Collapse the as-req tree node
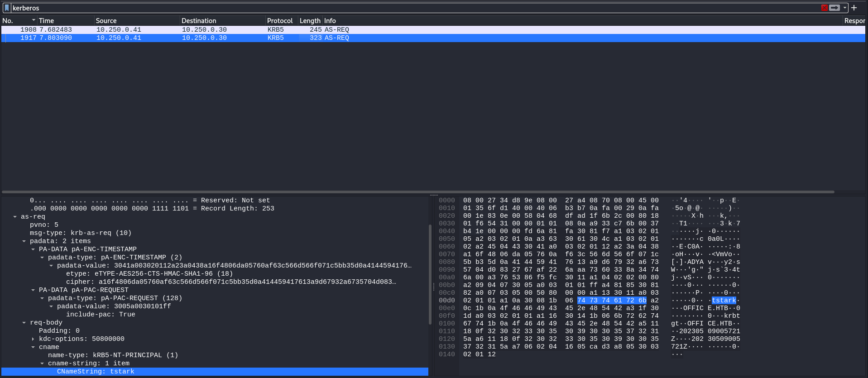 coord(15,217)
